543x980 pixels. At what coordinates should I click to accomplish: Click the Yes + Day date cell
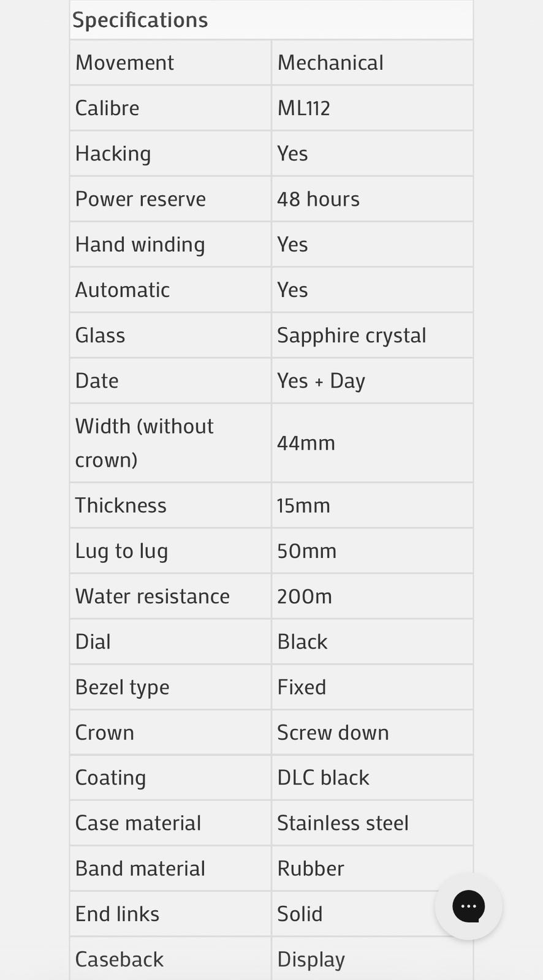[372, 381]
